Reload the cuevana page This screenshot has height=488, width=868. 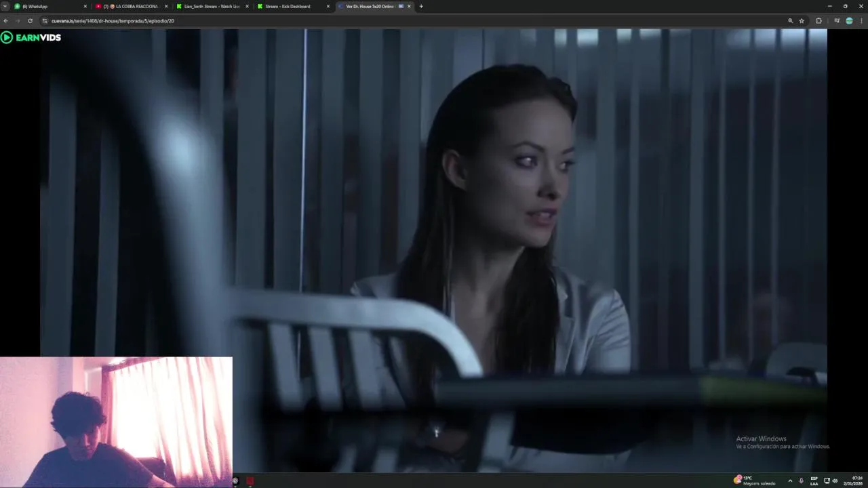pos(30,21)
